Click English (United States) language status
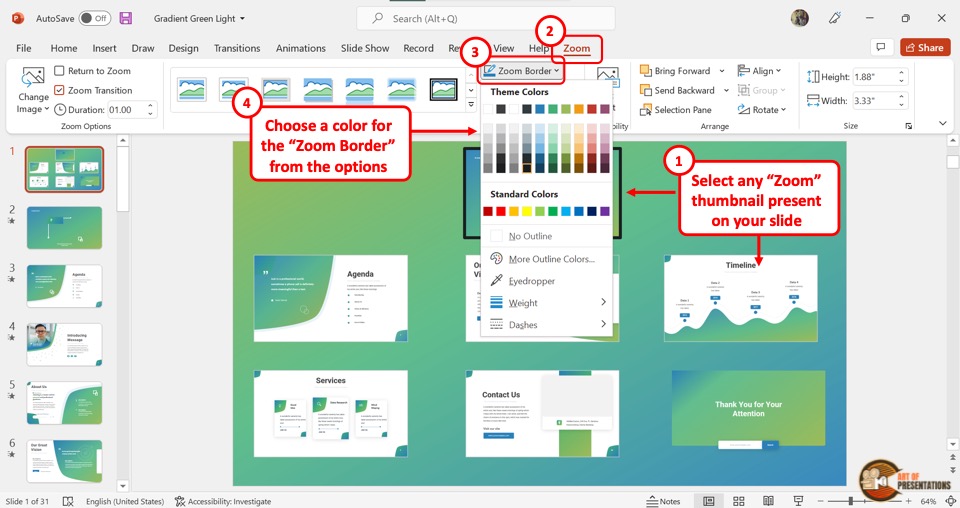 tap(125, 501)
